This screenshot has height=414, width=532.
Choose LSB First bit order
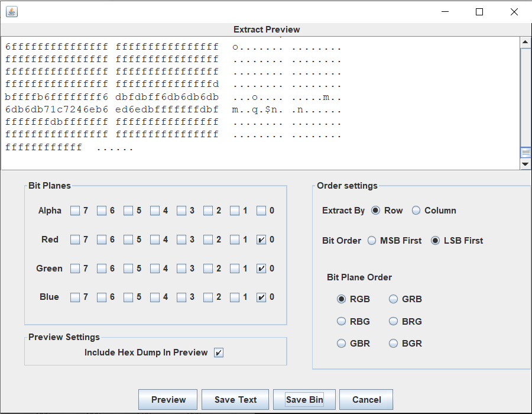pyautogui.click(x=435, y=241)
